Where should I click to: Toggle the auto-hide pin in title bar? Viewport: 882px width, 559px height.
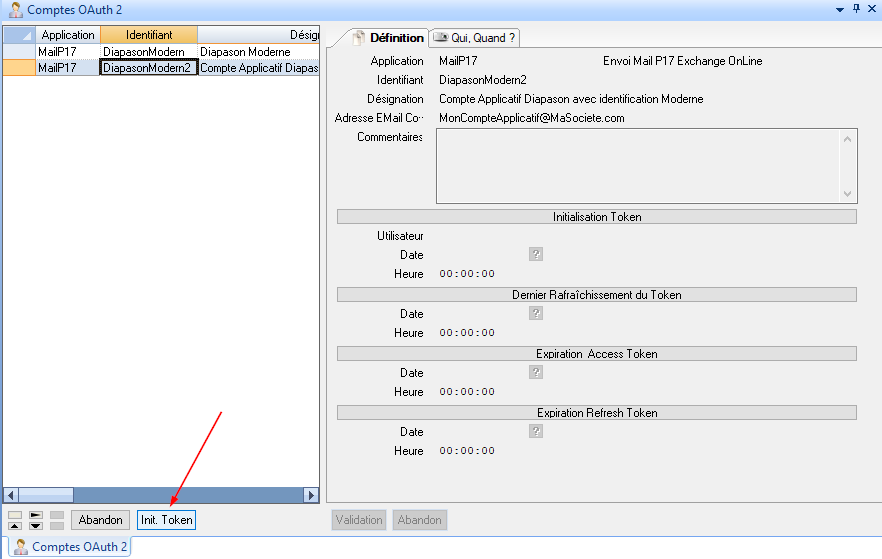[x=856, y=9]
